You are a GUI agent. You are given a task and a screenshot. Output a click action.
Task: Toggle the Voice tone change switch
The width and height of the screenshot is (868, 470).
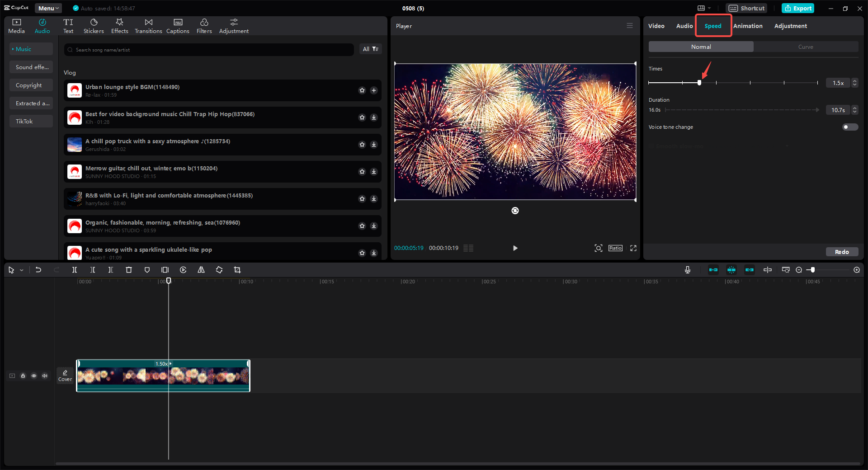850,127
